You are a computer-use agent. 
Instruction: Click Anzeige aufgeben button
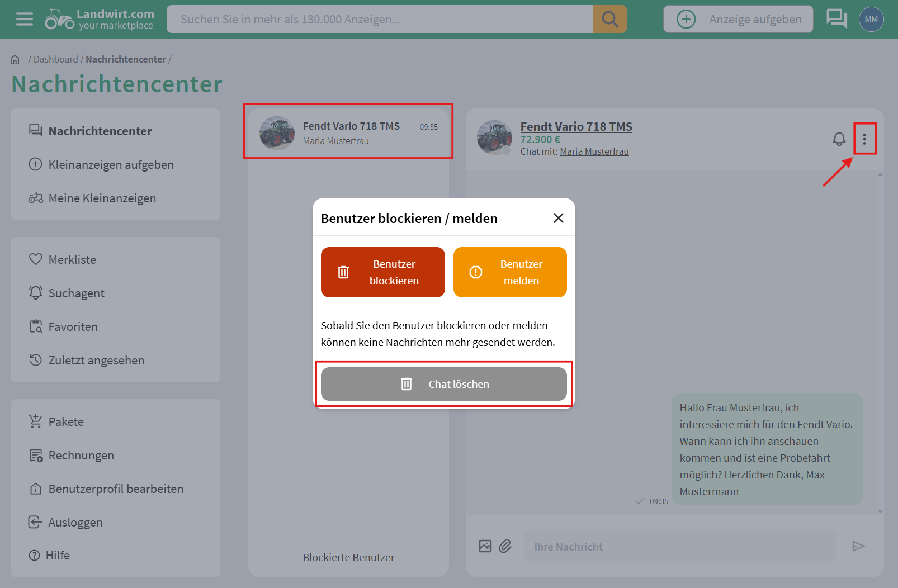click(738, 20)
